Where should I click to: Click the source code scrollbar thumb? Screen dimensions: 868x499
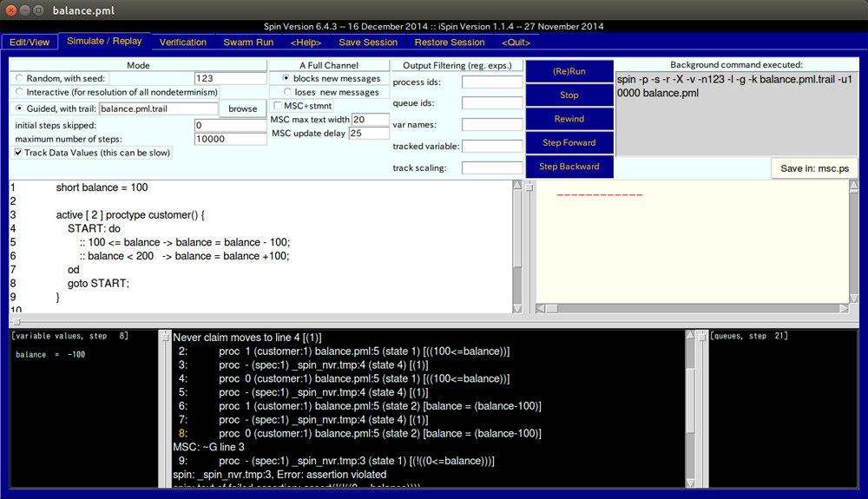coord(517,229)
